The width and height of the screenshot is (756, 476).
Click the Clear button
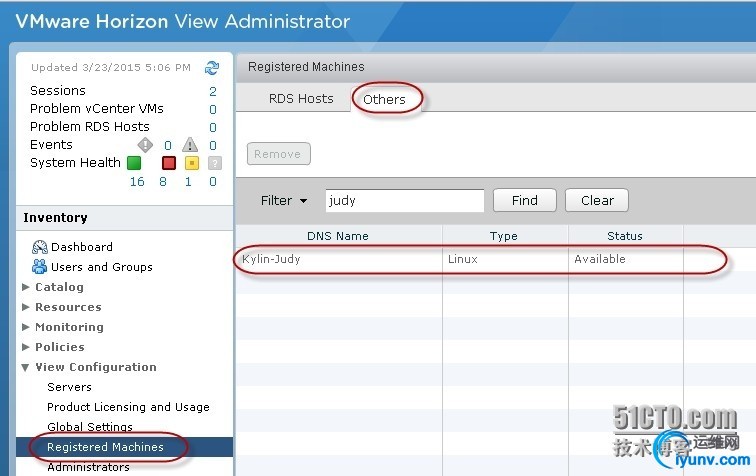pos(597,200)
